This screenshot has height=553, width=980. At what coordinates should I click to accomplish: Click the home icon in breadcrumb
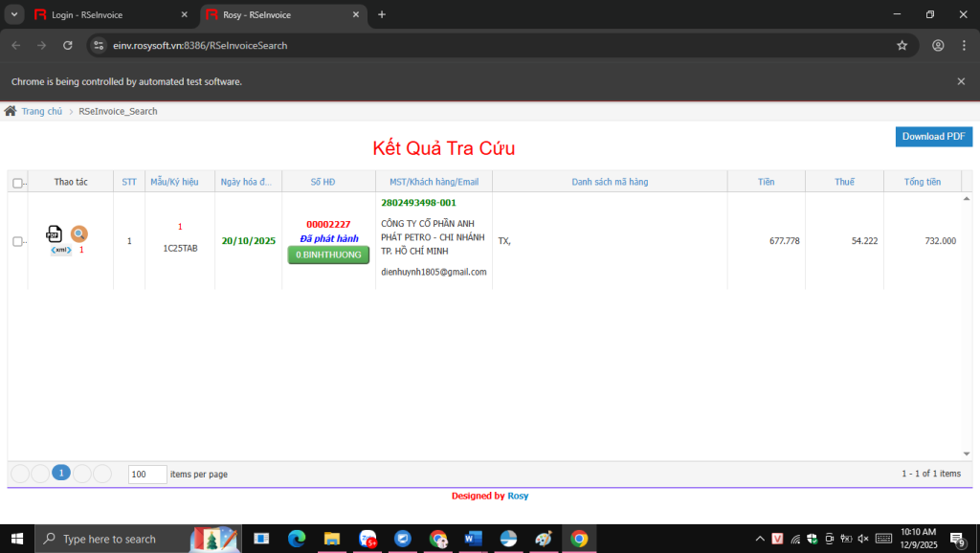[11, 111]
